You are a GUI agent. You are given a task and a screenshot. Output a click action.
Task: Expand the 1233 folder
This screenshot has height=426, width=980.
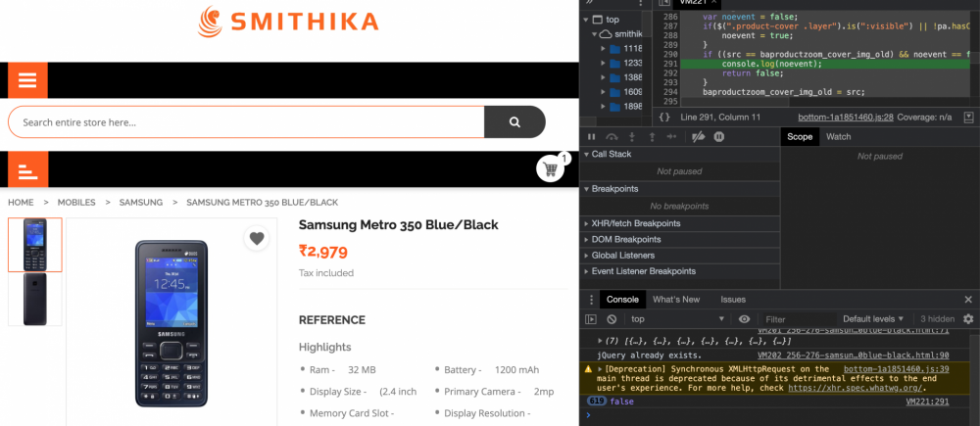point(603,63)
